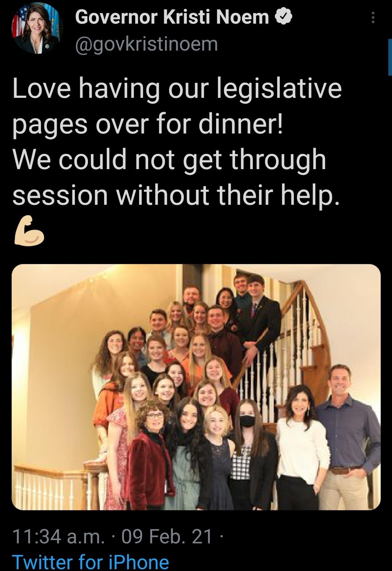Tap the 'session without their help.' text line
Screen dimensions: 392x571
point(176,195)
